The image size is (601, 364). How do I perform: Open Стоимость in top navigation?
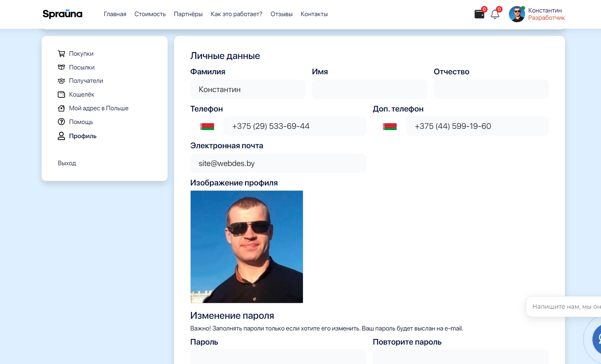150,14
